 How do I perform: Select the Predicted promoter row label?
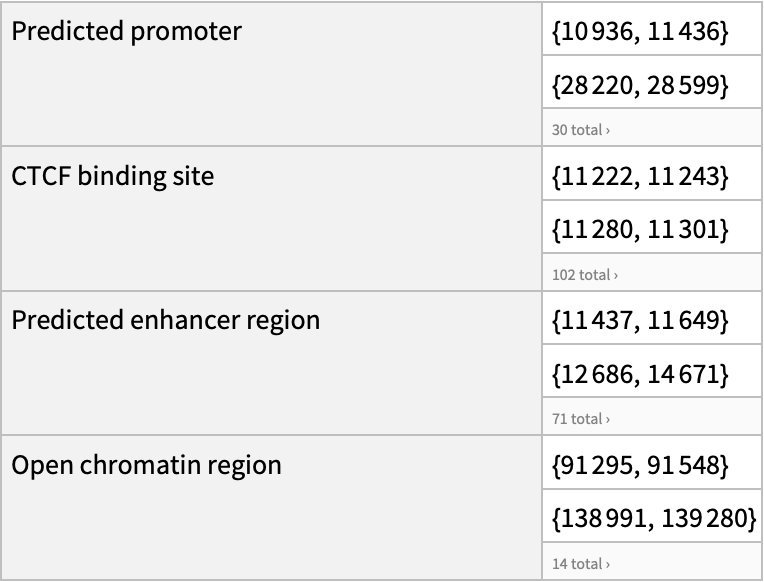pos(126,32)
